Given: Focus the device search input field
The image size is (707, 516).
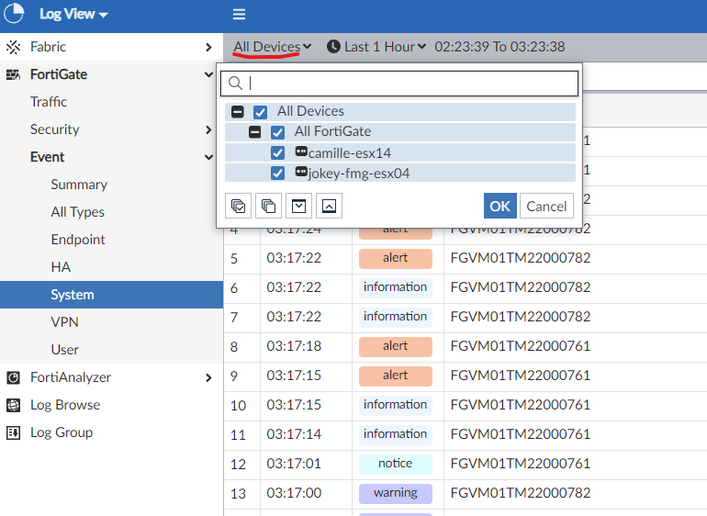Looking at the screenshot, I should pyautogui.click(x=410, y=83).
